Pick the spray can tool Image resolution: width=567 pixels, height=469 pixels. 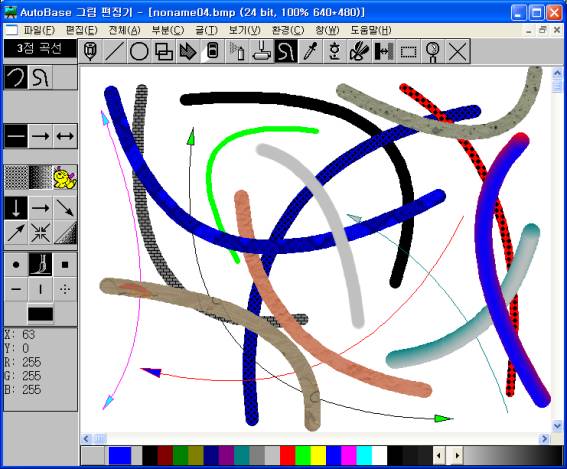click(x=237, y=52)
